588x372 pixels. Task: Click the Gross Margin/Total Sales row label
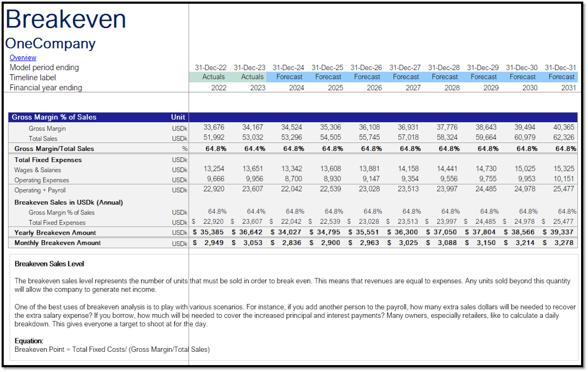[x=54, y=149]
